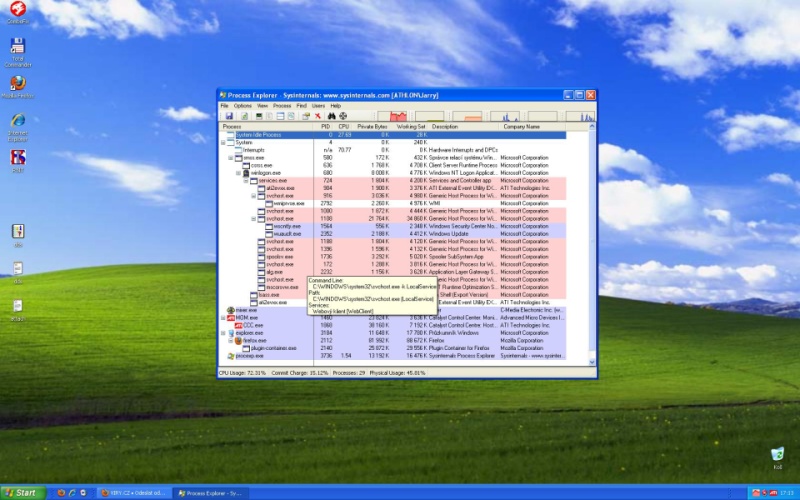The image size is (800, 500).
Task: Click the Find binoculars toolbar icon
Action: (x=331, y=116)
